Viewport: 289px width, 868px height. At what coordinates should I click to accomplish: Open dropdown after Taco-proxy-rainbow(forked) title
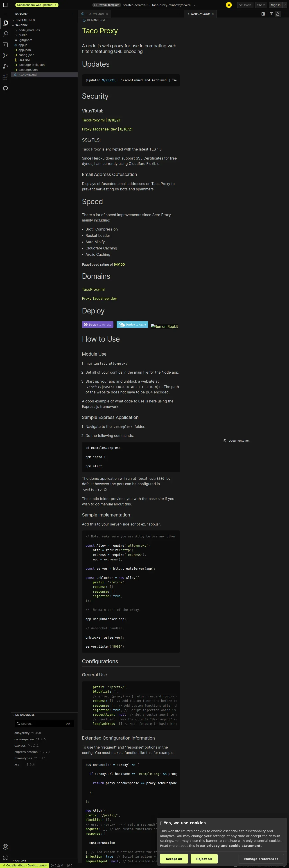pyautogui.click(x=194, y=5)
